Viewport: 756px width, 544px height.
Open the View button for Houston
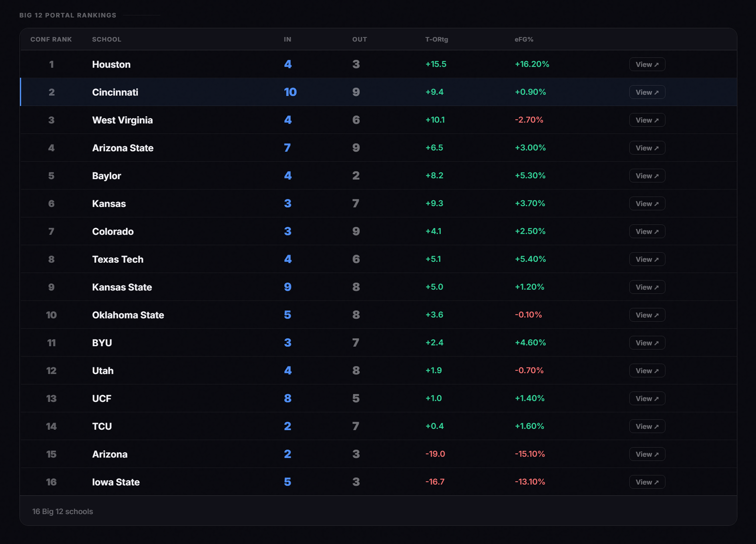pos(647,64)
